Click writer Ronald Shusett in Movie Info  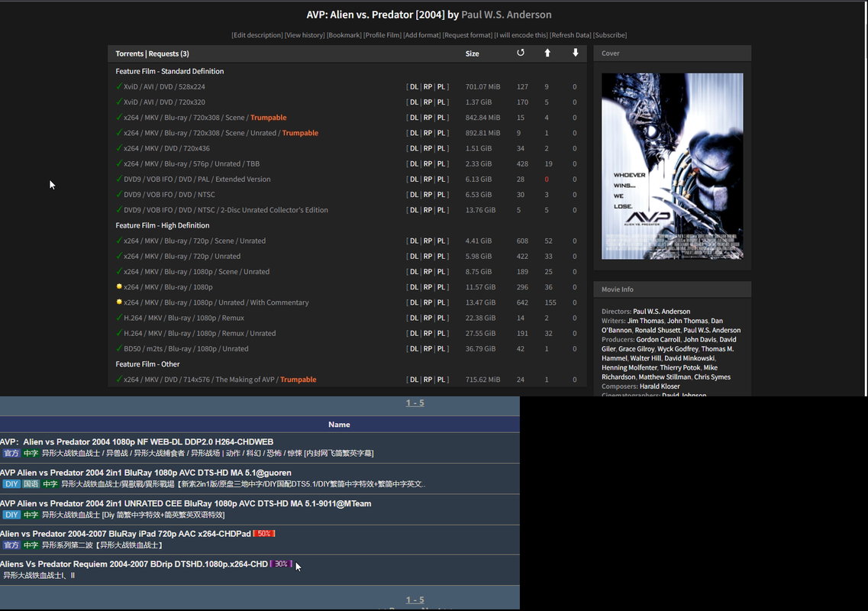pos(657,330)
